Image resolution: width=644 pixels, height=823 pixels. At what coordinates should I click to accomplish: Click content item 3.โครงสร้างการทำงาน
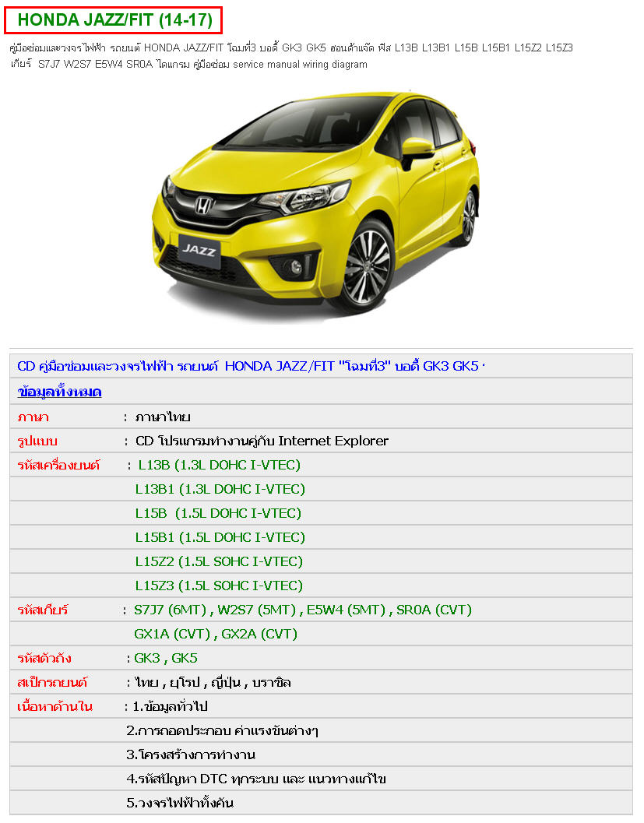tap(191, 754)
